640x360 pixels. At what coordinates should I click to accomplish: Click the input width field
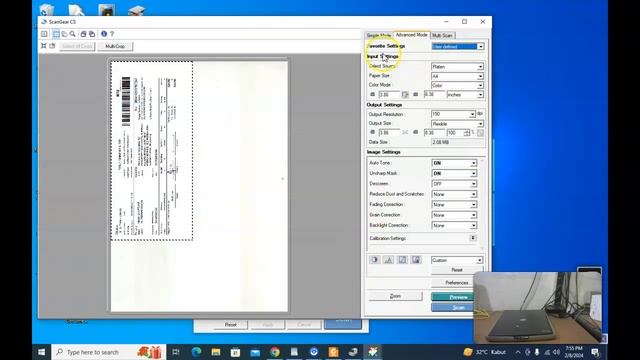tap(389, 95)
